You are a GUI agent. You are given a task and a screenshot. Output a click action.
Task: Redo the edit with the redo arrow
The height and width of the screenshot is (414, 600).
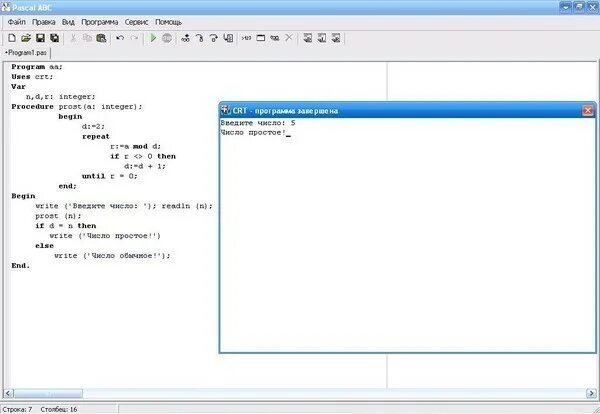coord(134,38)
